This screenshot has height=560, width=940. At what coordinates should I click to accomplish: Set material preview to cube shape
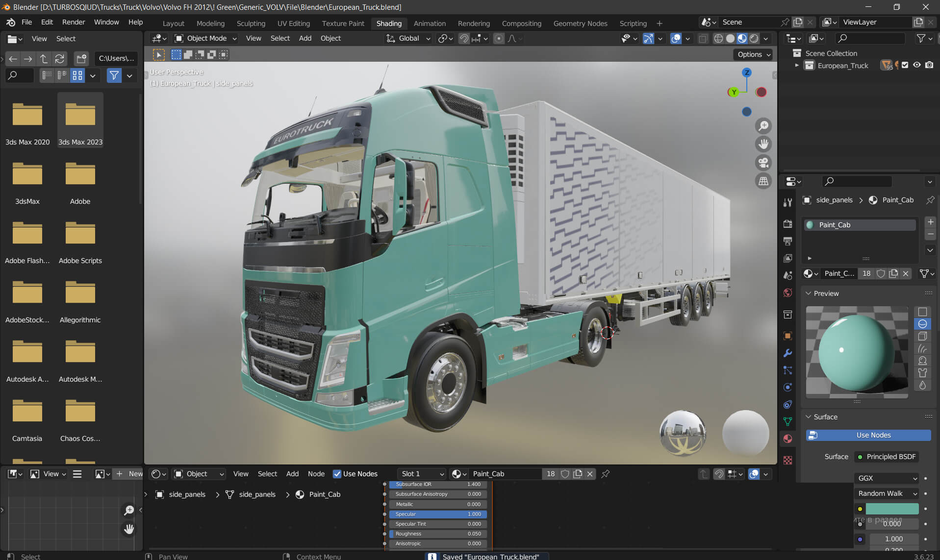922,336
